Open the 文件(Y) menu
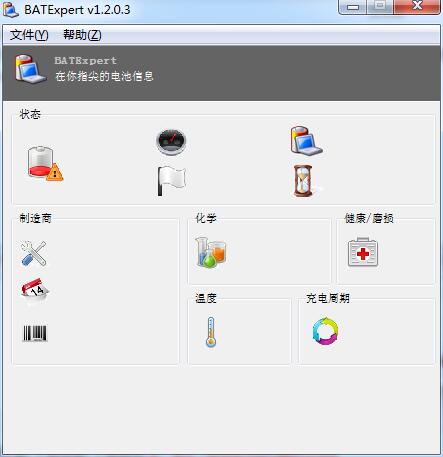Viewport: 443px width, 457px height. (29, 35)
